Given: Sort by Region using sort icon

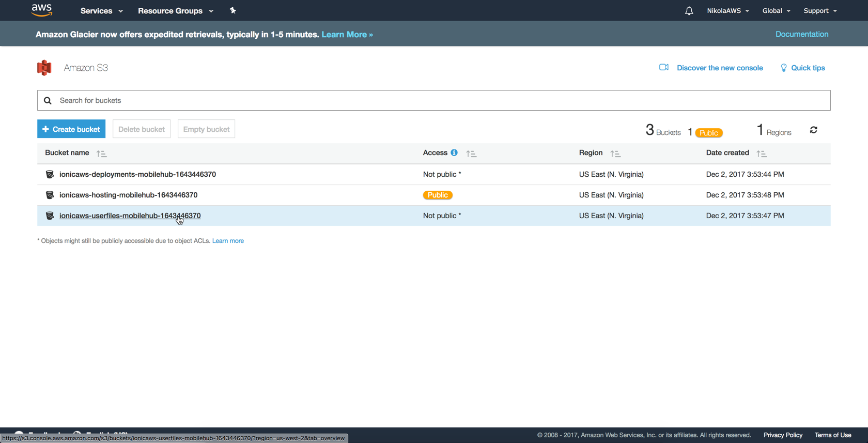Looking at the screenshot, I should [615, 154].
